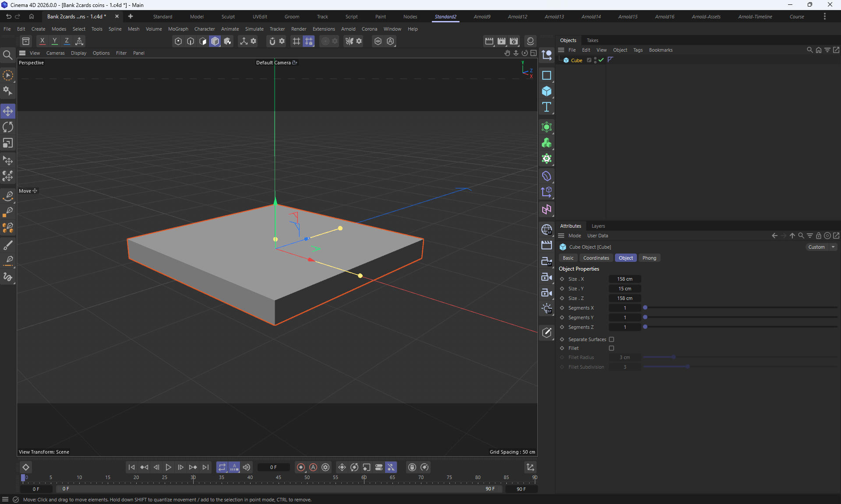Select the Rotate tool in left toolbar
The height and width of the screenshot is (504, 841).
point(8,127)
